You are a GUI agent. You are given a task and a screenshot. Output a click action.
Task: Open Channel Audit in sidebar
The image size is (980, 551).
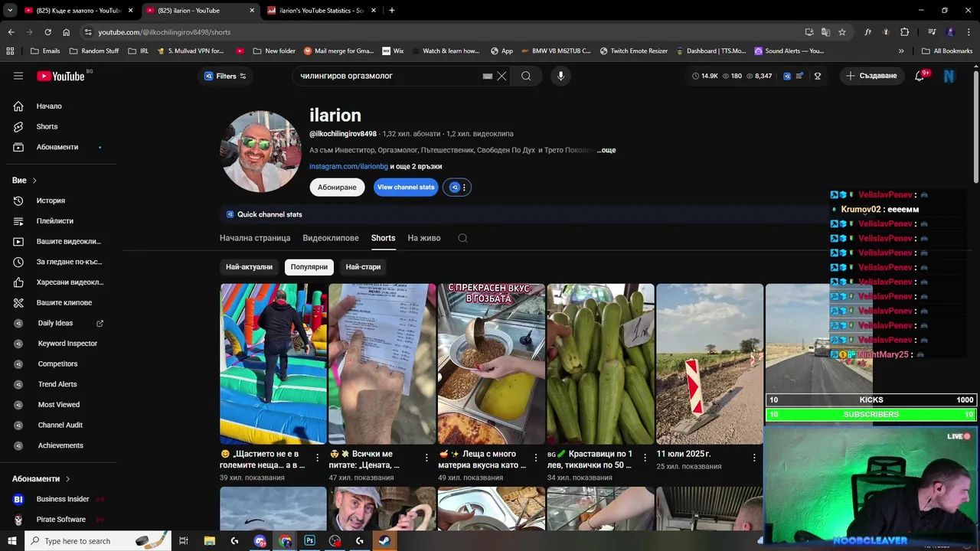point(61,425)
